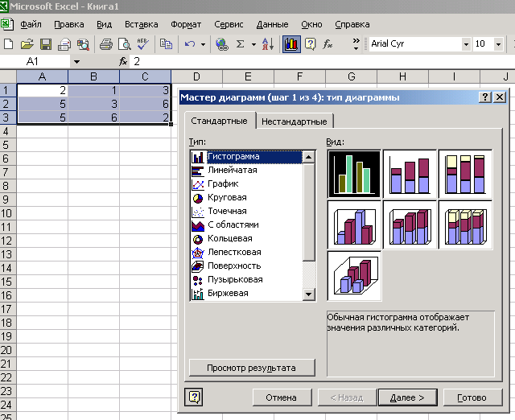The height and width of the screenshot is (420, 515).
Task: Open the Name Box dropdown arrow
Action: point(76,61)
